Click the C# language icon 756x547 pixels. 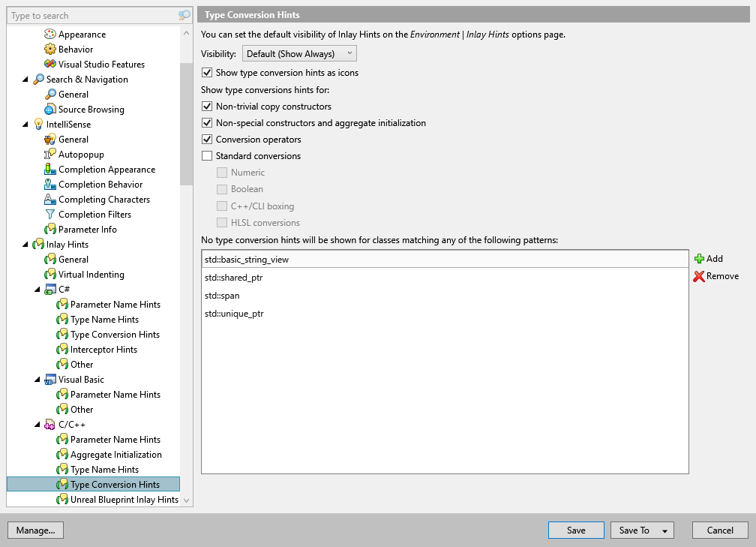(x=49, y=290)
